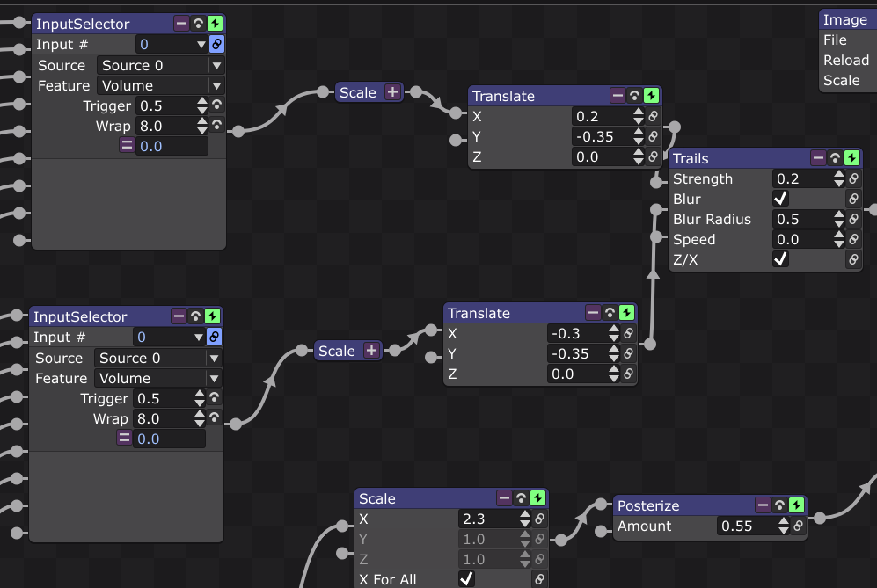Click the link icon for upper Translate X
Image resolution: width=877 pixels, height=588 pixels.
pyautogui.click(x=653, y=116)
